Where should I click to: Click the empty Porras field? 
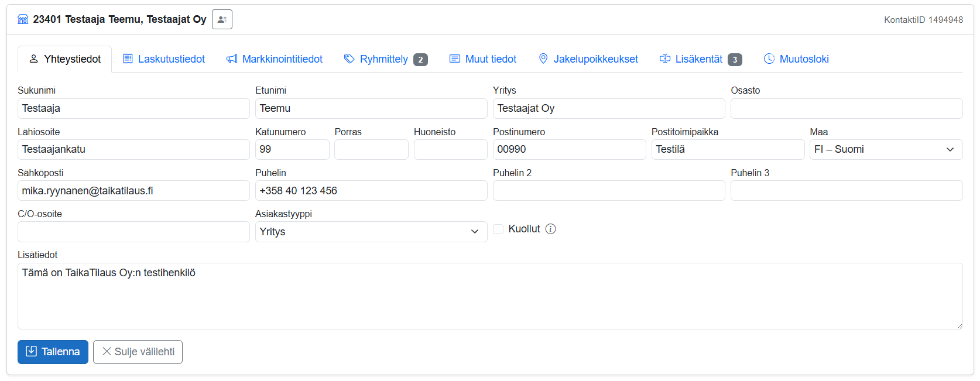tap(371, 149)
